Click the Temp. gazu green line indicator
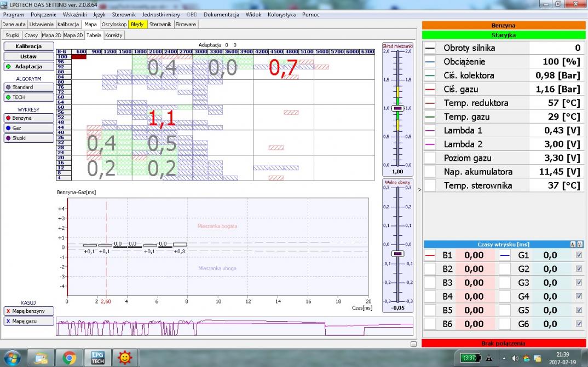The width and height of the screenshot is (588, 367). 430,117
